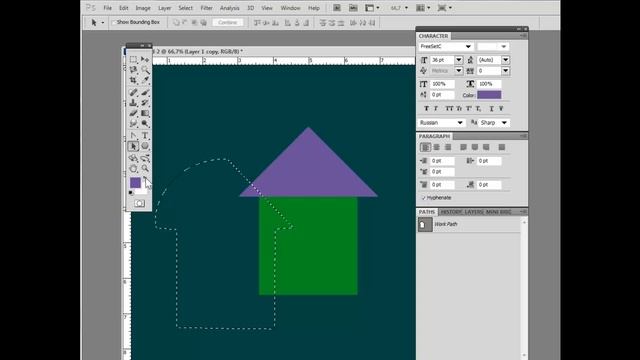
Task: Toggle Faux Italic style
Action: [x=436, y=109]
